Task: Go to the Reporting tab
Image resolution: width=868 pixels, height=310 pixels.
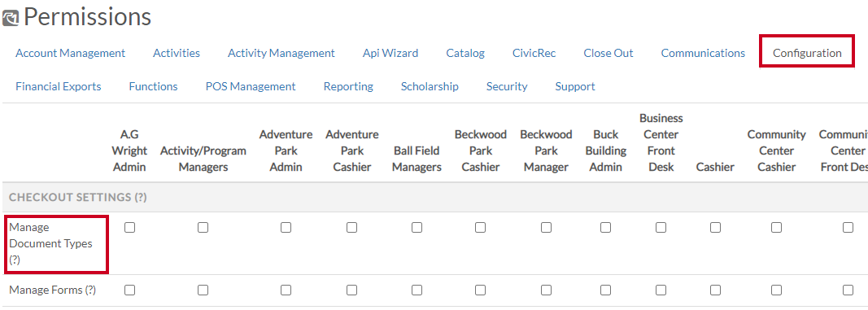Action: coord(348,86)
